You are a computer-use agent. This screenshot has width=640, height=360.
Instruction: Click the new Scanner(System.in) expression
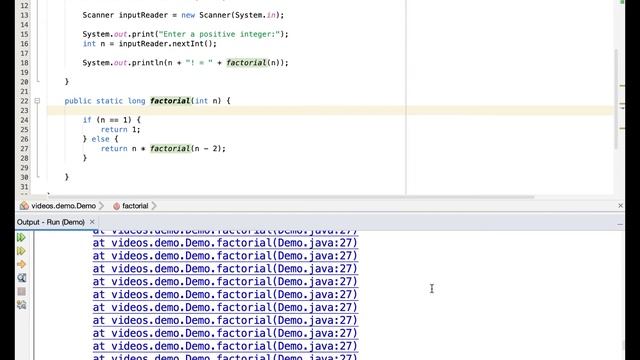(x=233, y=15)
